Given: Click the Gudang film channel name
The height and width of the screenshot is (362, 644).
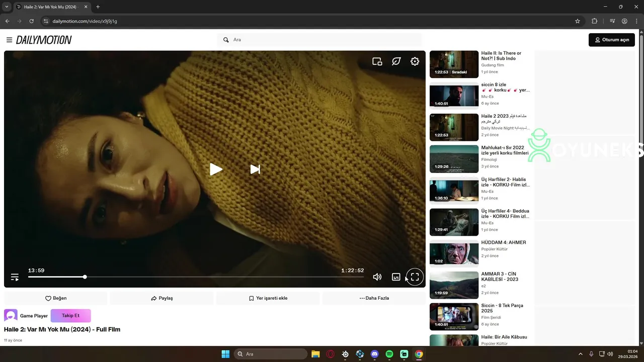Looking at the screenshot, I should click(492, 65).
